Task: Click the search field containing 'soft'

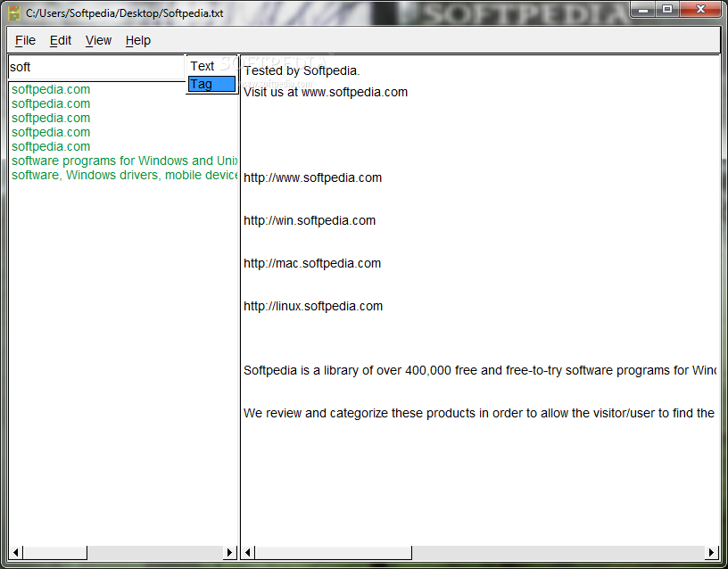Action: pyautogui.click(x=96, y=67)
